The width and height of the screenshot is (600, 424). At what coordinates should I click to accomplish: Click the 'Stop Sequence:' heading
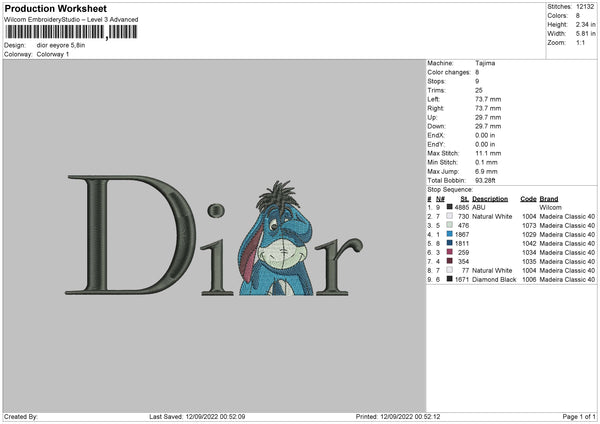[x=450, y=190]
